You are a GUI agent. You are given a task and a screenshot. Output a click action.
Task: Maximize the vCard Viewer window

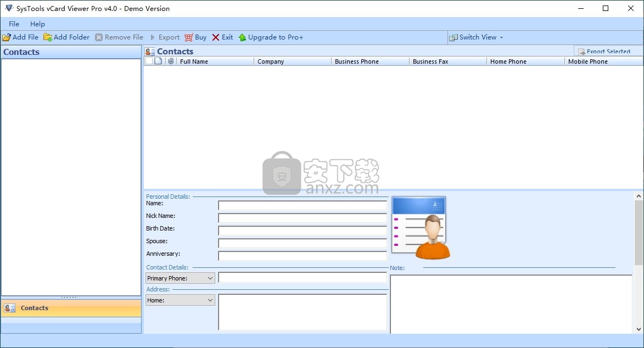click(606, 8)
